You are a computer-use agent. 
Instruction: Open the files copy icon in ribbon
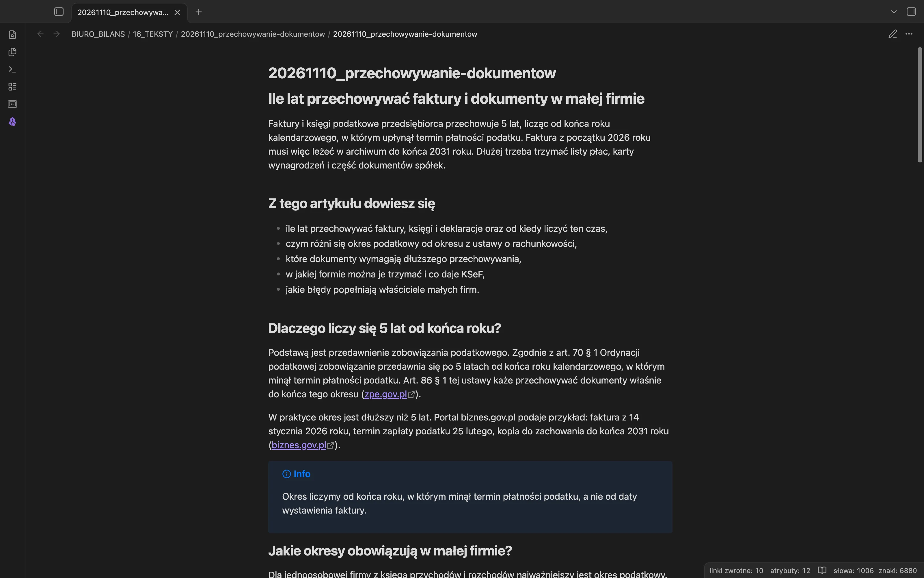click(x=12, y=52)
